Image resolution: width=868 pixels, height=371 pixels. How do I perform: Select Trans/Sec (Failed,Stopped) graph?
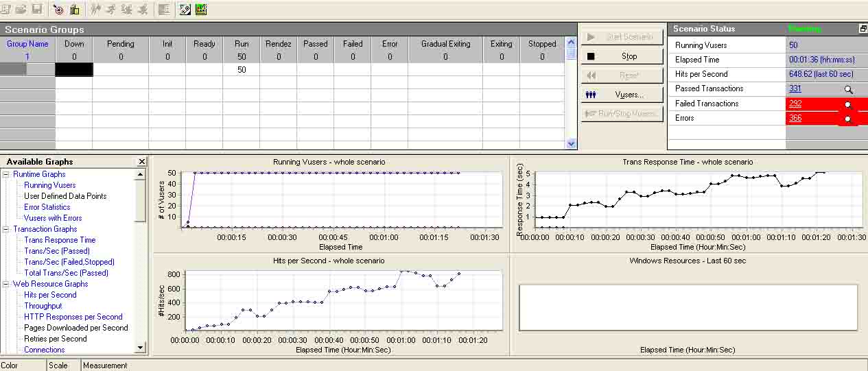pos(69,262)
